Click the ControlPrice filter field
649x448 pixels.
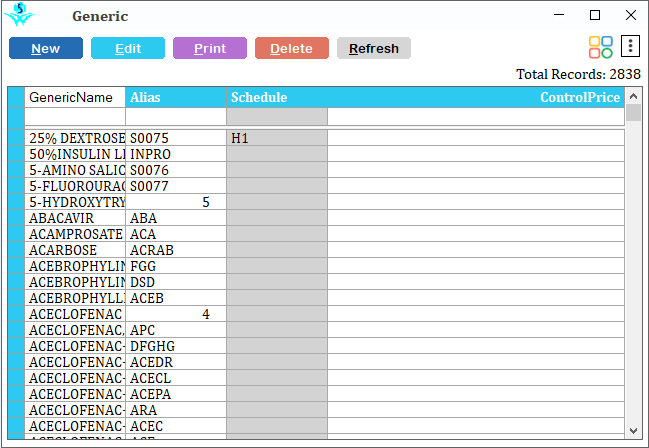tap(476, 116)
